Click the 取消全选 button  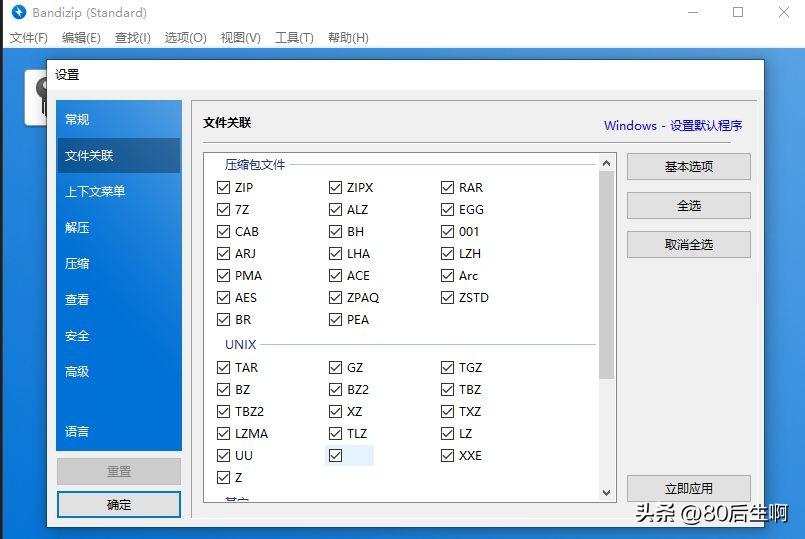[x=688, y=244]
